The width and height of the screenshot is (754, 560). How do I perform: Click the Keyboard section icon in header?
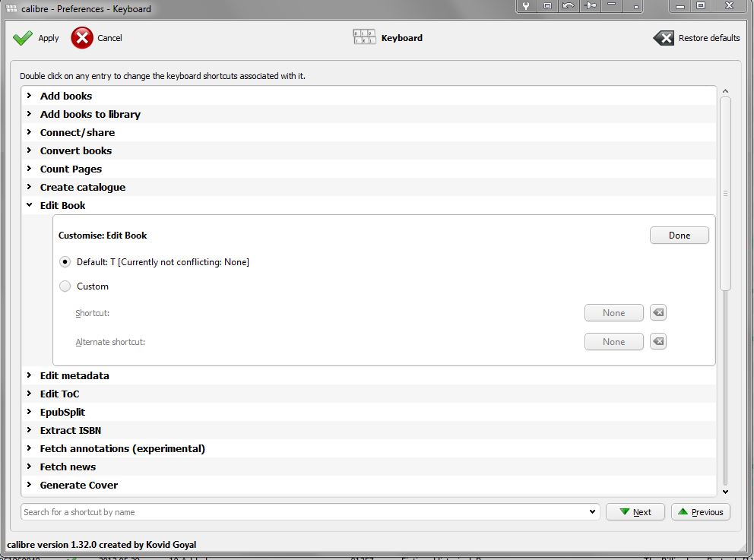point(364,37)
